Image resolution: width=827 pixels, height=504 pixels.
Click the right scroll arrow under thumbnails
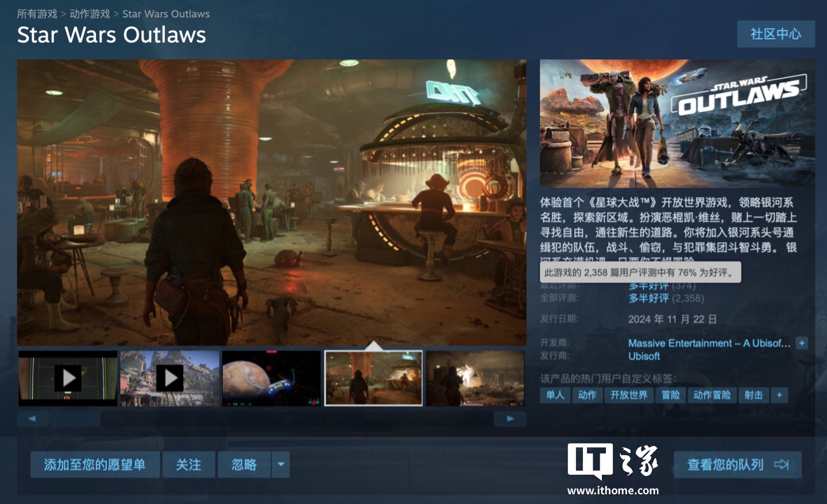pos(510,418)
